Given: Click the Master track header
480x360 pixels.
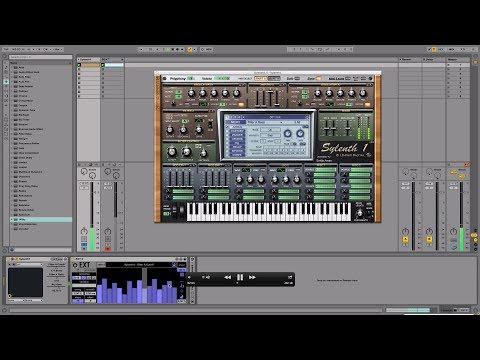Looking at the screenshot, I should (x=458, y=59).
